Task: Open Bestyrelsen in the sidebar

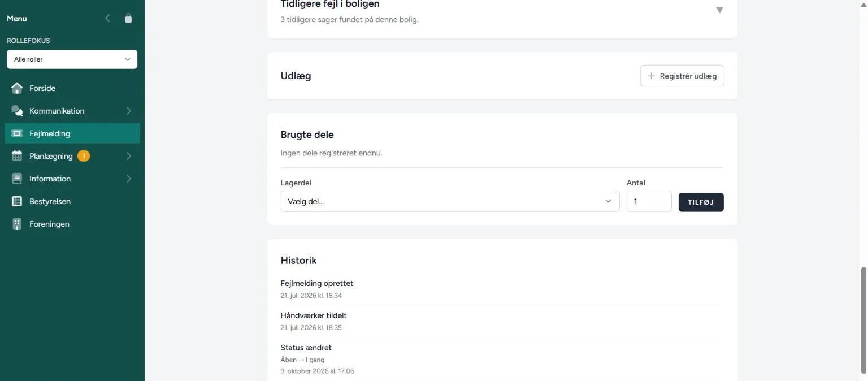Action: (72, 201)
